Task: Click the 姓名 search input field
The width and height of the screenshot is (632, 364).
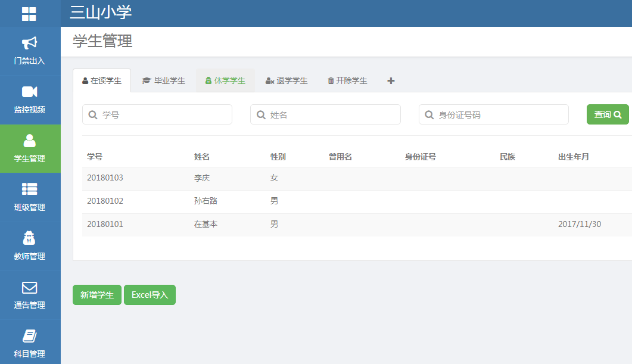Action: 325,115
